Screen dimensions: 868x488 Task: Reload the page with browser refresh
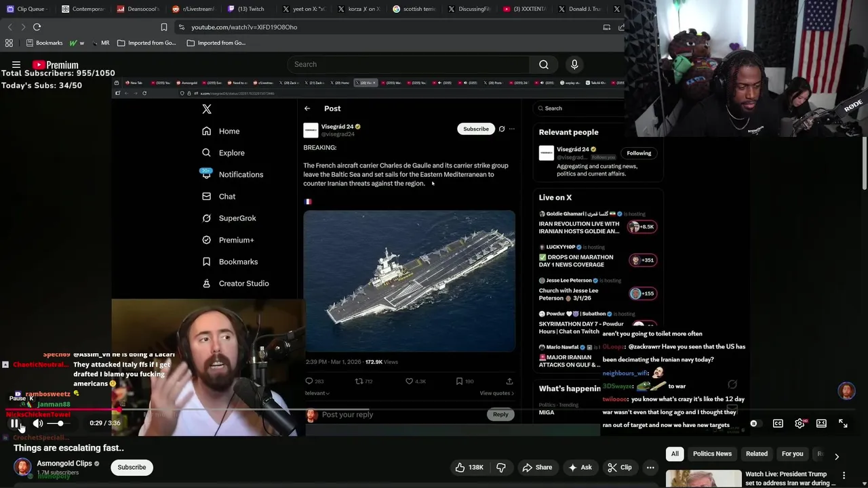tap(37, 27)
